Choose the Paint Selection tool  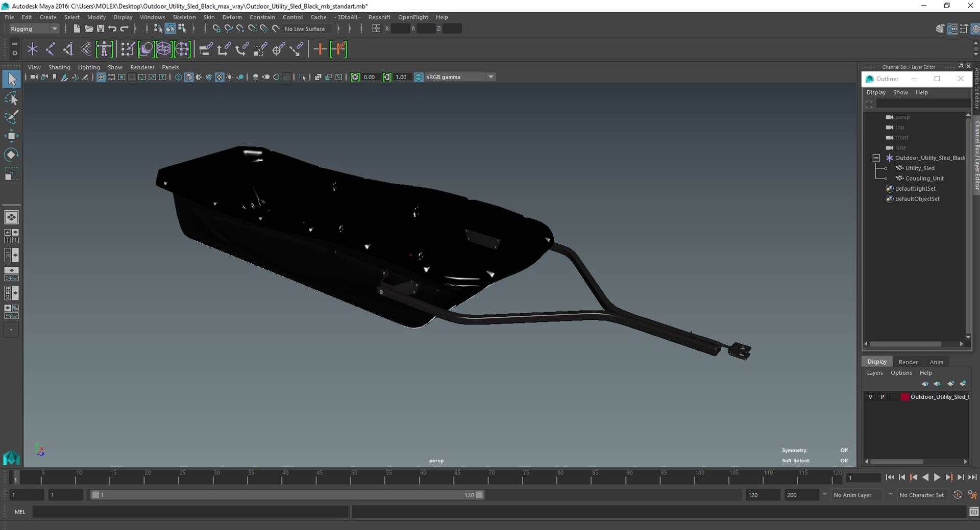[x=11, y=117]
